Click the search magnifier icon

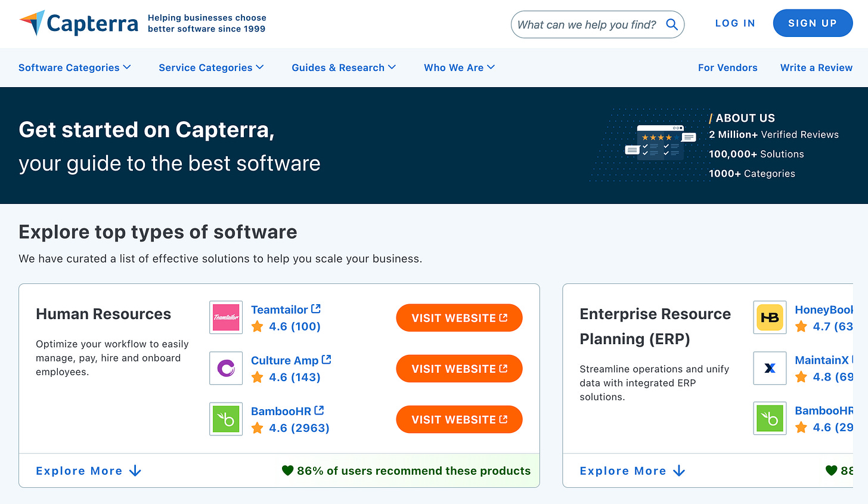click(672, 24)
